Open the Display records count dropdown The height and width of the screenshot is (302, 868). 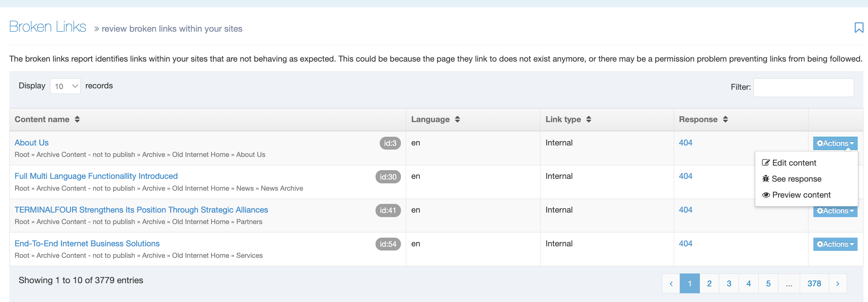click(x=65, y=86)
